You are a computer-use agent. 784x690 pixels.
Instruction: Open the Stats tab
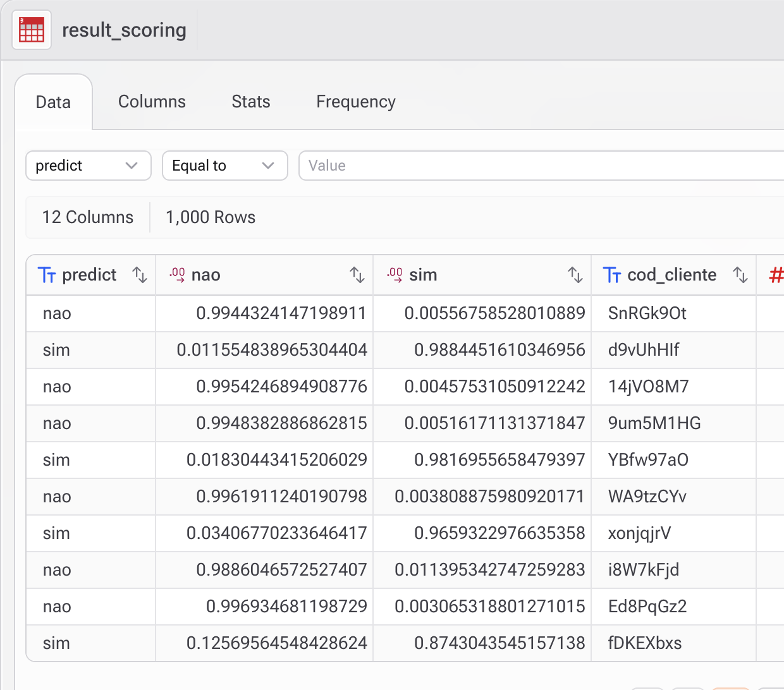coord(250,102)
